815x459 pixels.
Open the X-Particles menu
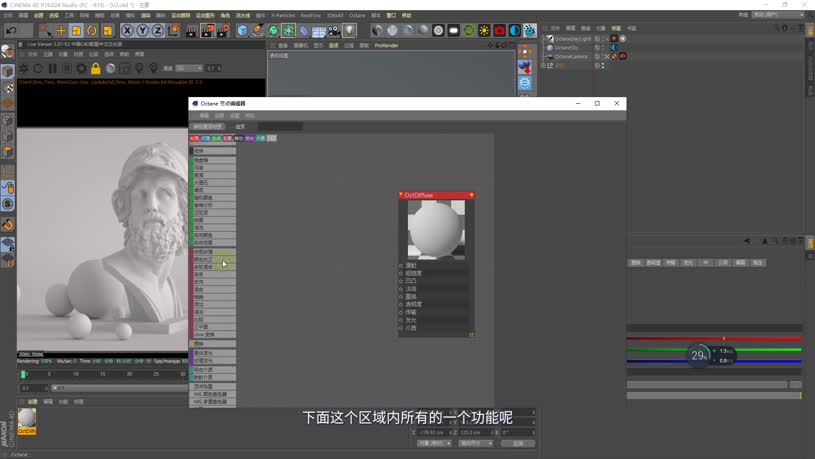point(283,16)
